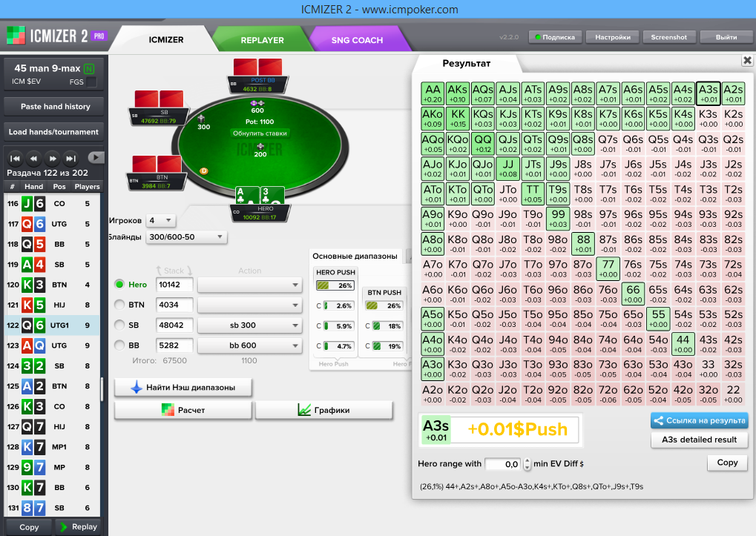Open A3s detailed result
756x536 pixels.
pyautogui.click(x=699, y=439)
